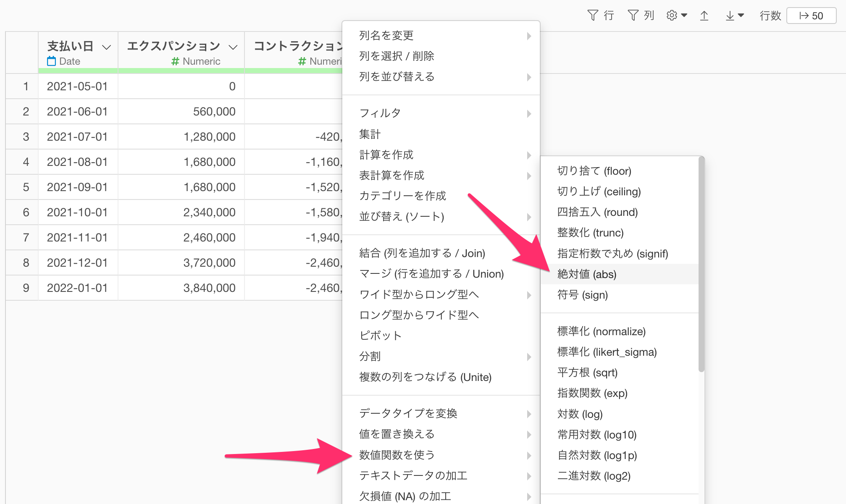The height and width of the screenshot is (504, 846).
Task: Expand the 並び替え (ソート) submenu
Action: point(441,216)
